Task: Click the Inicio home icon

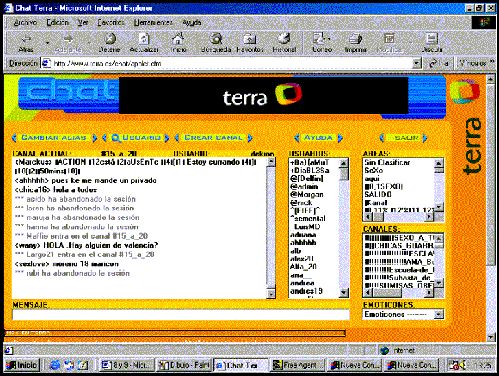Action: click(x=178, y=39)
